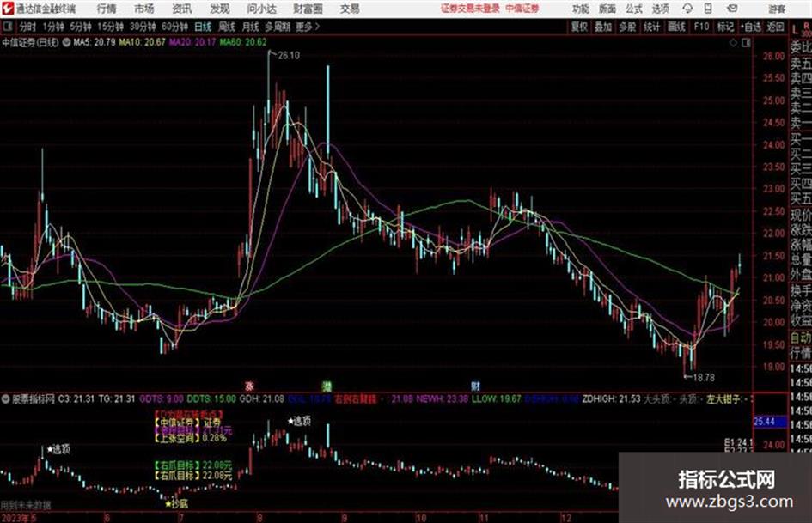The image size is (812, 523).
Task: Switch to 30分钟 period tab
Action: [x=143, y=27]
